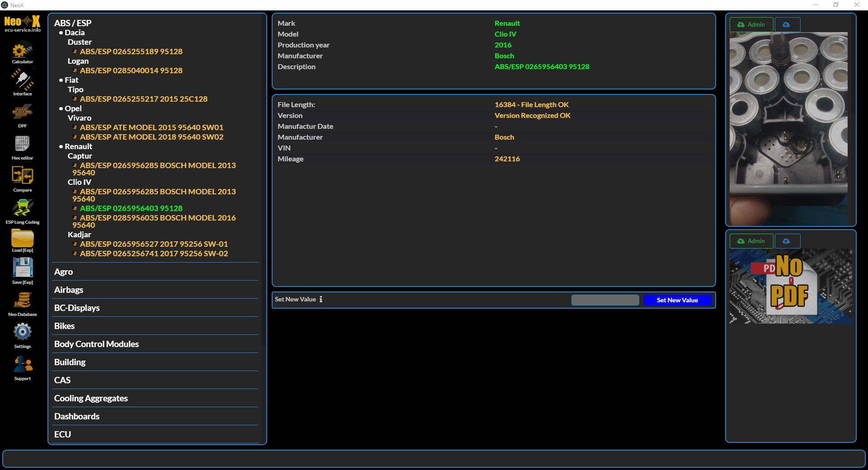
Task: Collapse the ABS / ESP category
Action: [73, 23]
